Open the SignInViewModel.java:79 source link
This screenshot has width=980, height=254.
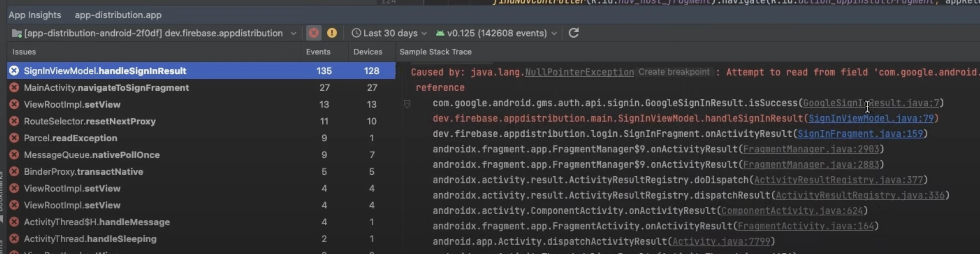point(871,119)
